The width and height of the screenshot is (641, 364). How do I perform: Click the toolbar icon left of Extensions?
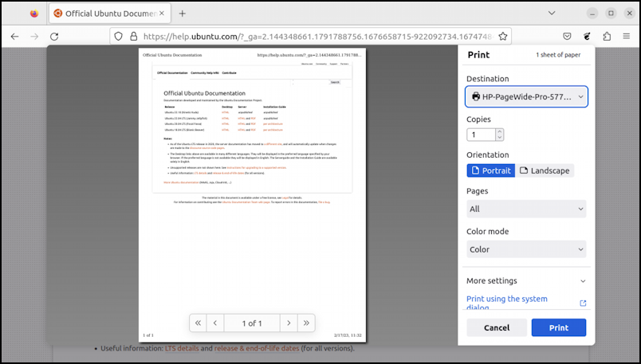(587, 37)
